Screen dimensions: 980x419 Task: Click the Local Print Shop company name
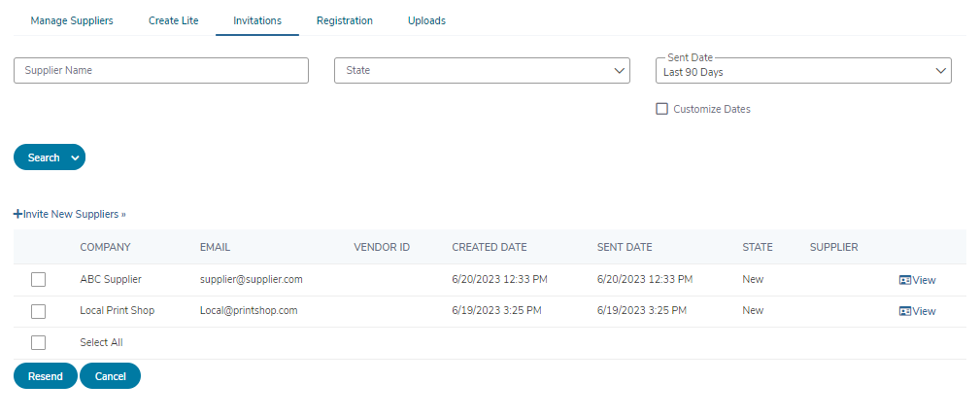(x=117, y=310)
